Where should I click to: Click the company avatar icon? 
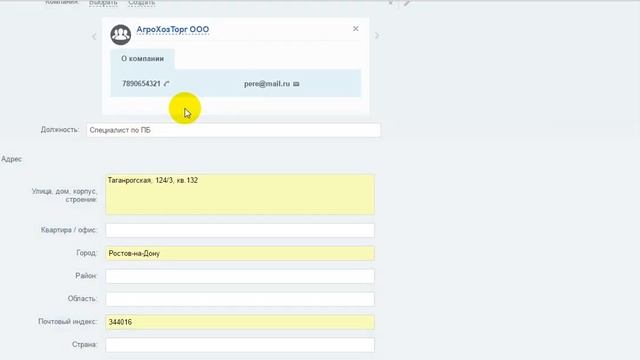(x=120, y=34)
